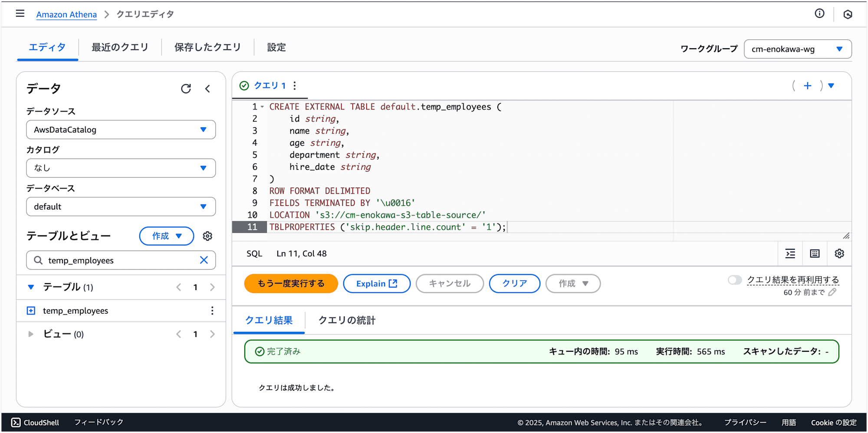Open actions menu for temp_employees table
Image resolution: width=868 pixels, height=433 pixels.
click(212, 311)
